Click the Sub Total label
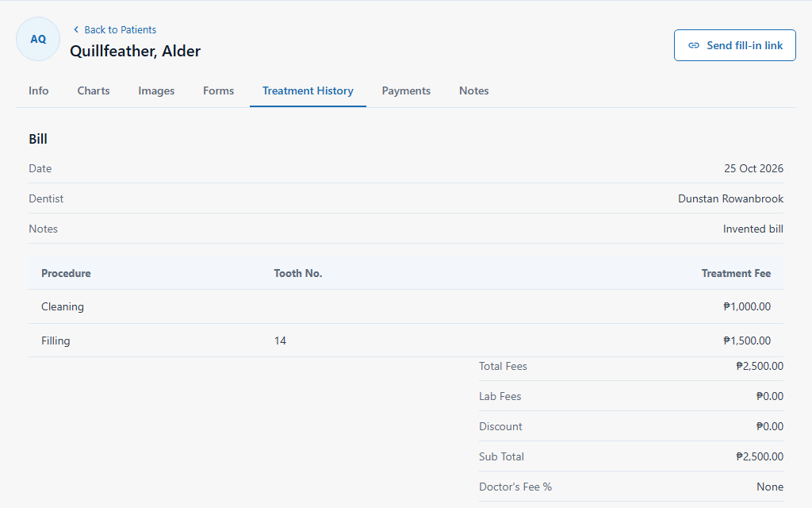Screen dimensions: 812x508 point(501,456)
